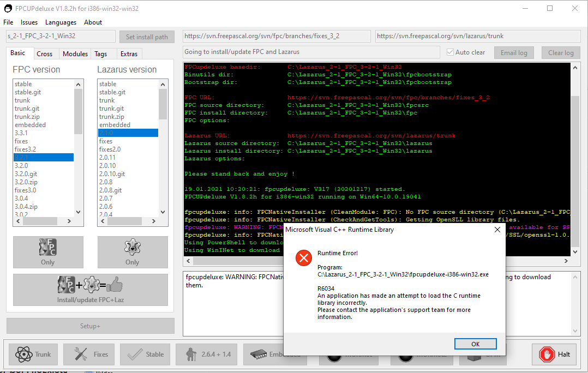Select '3.2.0.zip' in the FPC version list

26,182
